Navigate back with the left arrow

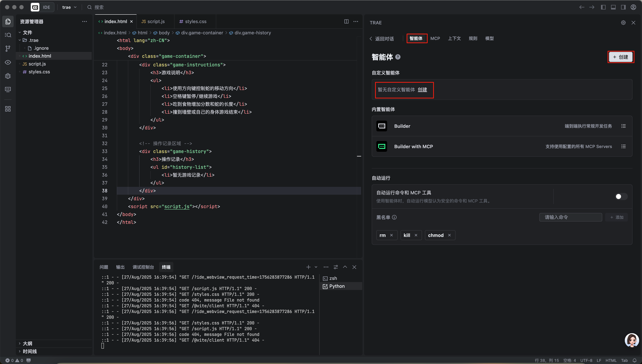(x=582, y=7)
